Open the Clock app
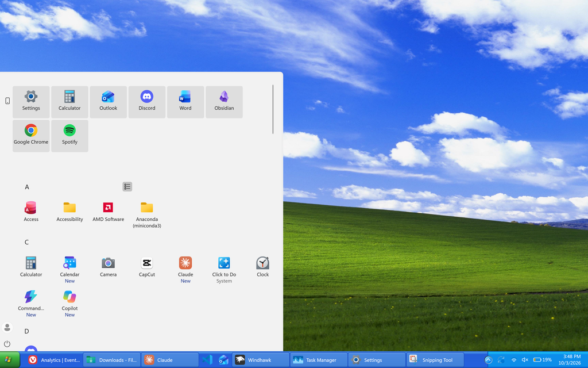Viewport: 588px width, 368px height. click(x=263, y=267)
